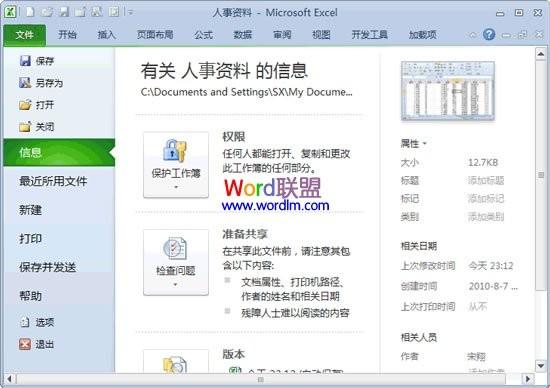Switch to the 视图 View tab
Screen dimensions: 550x388
[x=321, y=35]
